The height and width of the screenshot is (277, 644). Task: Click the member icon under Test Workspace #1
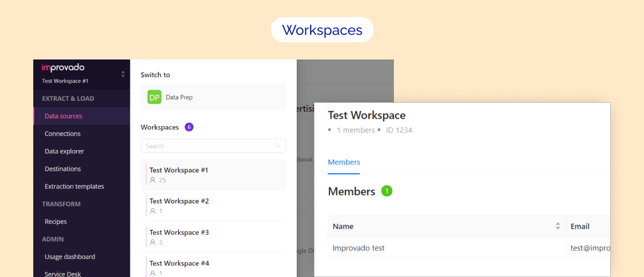coord(153,180)
